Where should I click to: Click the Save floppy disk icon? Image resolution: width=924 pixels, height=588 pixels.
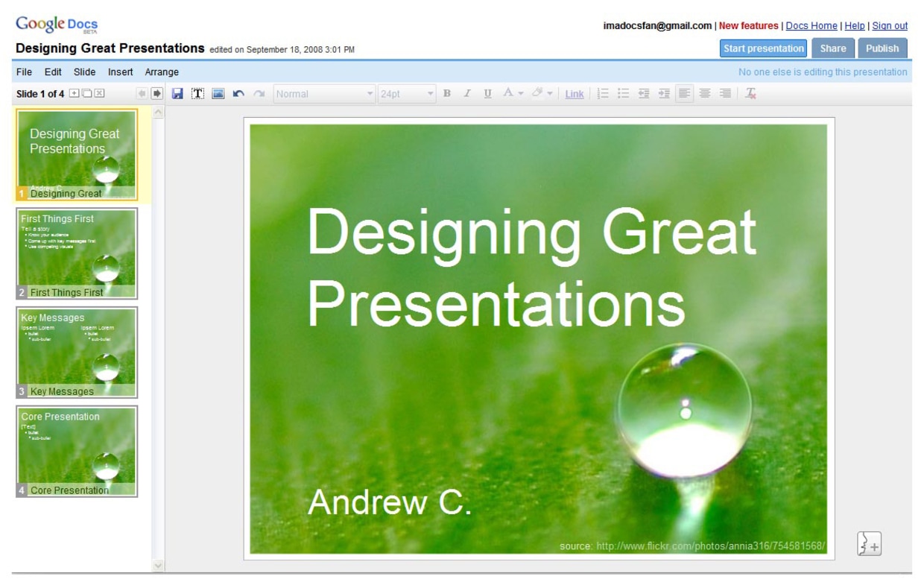(x=177, y=94)
